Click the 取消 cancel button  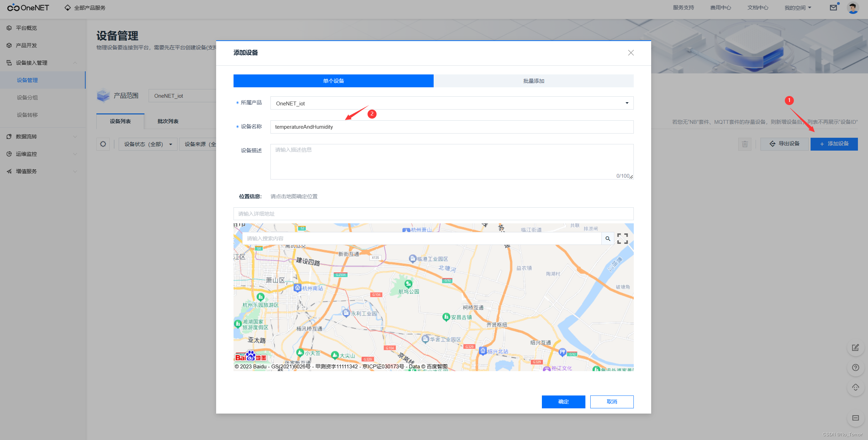point(612,402)
